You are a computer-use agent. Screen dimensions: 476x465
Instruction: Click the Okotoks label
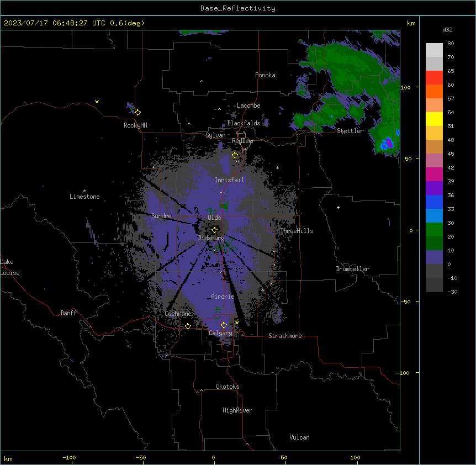point(228,387)
